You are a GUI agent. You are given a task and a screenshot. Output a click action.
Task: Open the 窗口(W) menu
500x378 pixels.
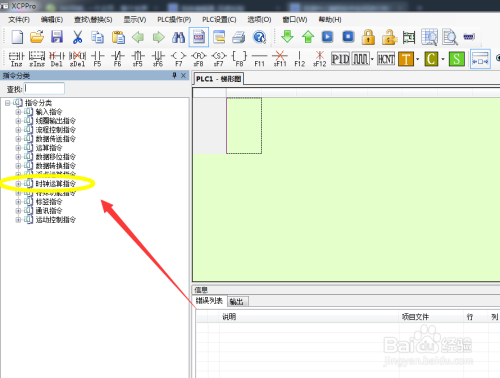295,20
